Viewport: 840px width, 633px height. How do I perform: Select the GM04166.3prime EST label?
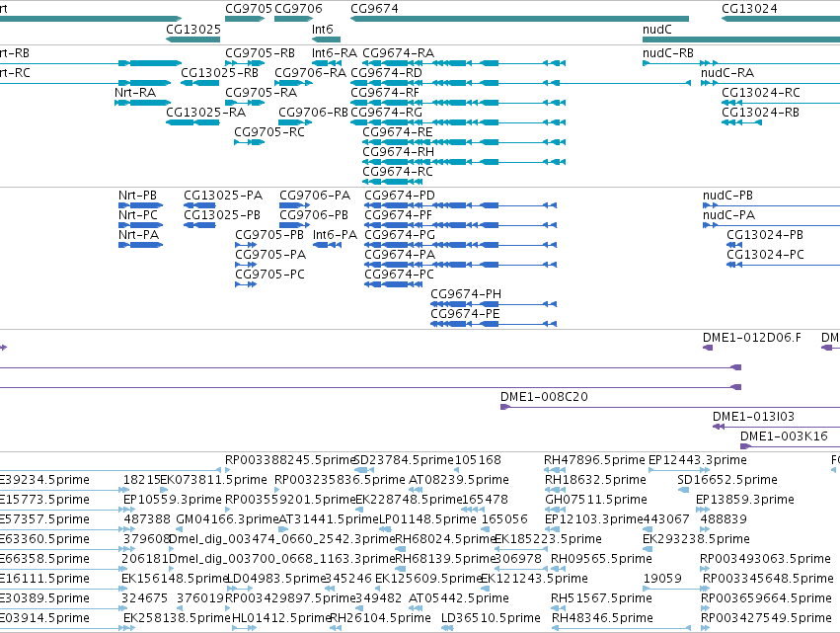228,519
